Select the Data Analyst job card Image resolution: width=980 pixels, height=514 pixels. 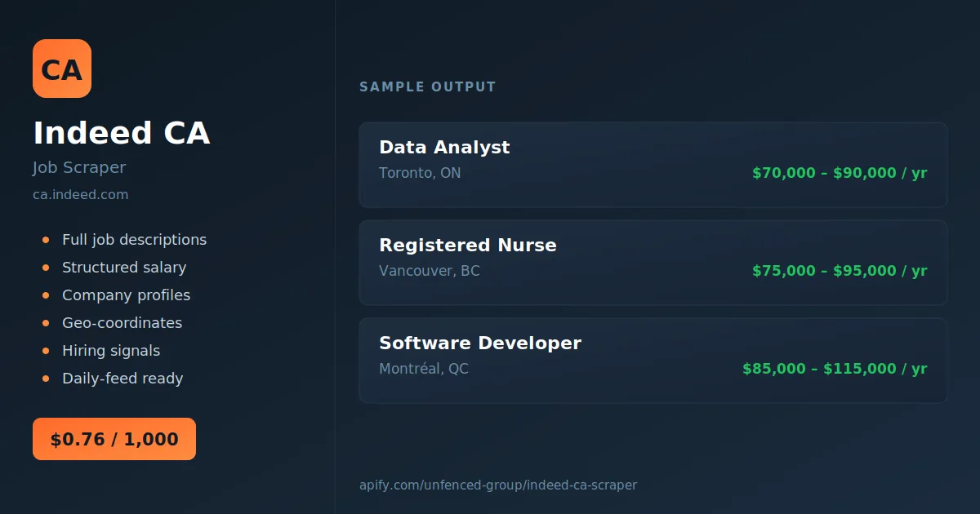click(x=653, y=165)
